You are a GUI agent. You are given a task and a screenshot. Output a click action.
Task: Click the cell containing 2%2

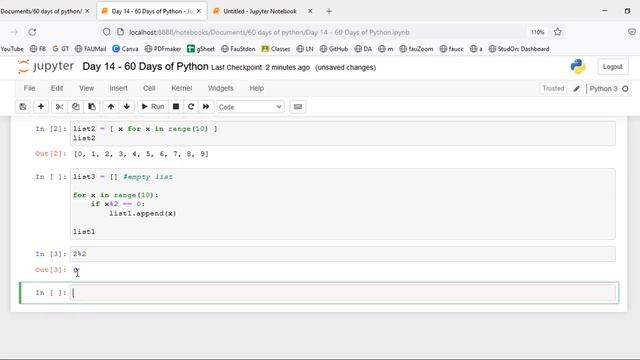click(x=343, y=254)
